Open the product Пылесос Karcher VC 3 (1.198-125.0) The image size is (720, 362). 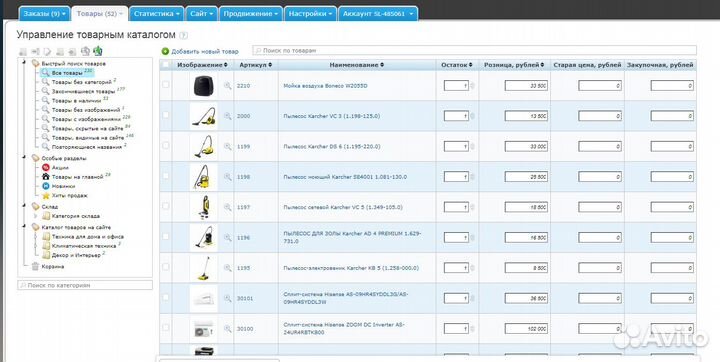(332, 116)
